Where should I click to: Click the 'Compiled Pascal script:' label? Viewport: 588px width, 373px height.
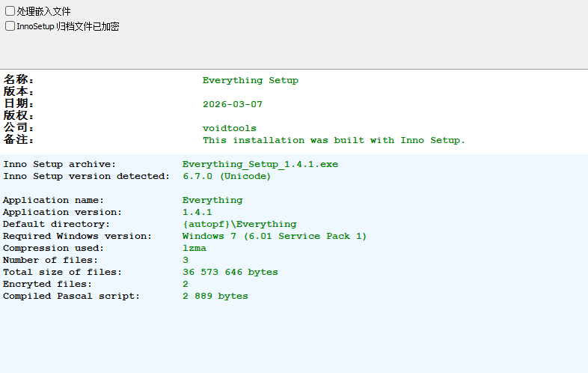71,297
